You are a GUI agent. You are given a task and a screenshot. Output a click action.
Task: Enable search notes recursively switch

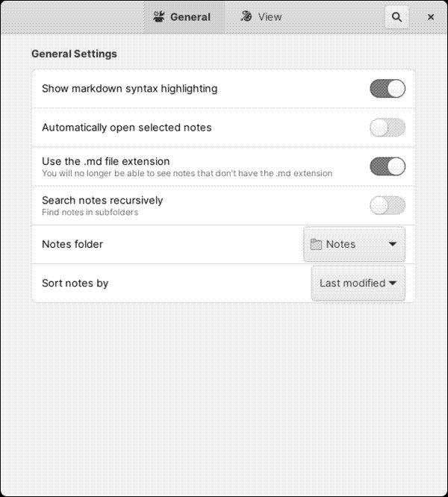pos(388,205)
